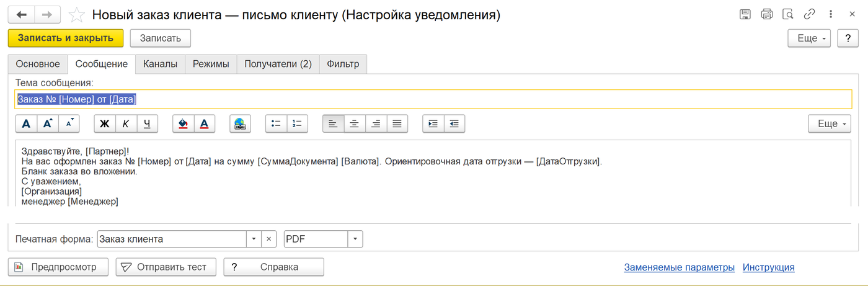Screen dimensions: 868x286
Task: Open the top Еще dropdown menu
Action: tap(809, 38)
